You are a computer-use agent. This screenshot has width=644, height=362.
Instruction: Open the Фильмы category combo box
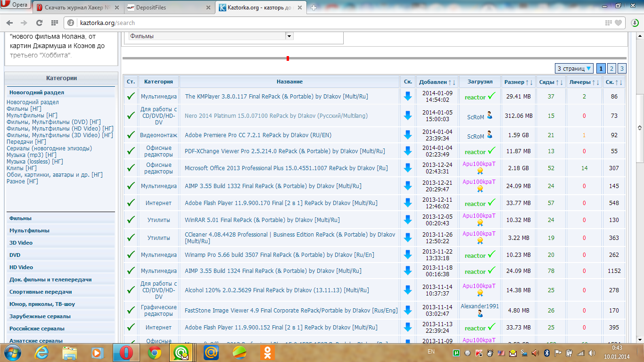point(211,36)
